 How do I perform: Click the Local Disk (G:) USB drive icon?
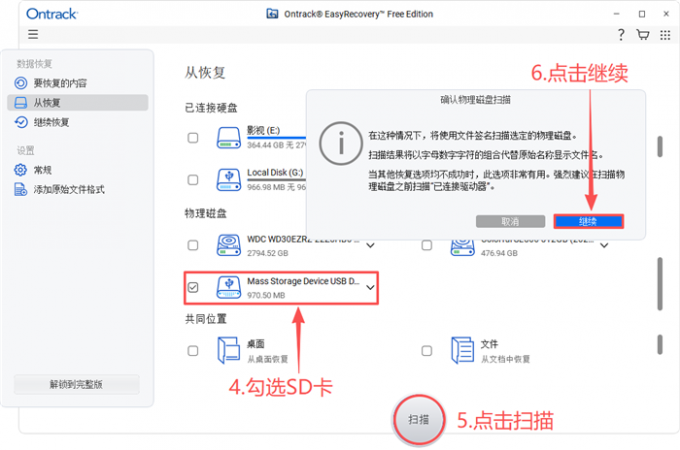point(229,180)
